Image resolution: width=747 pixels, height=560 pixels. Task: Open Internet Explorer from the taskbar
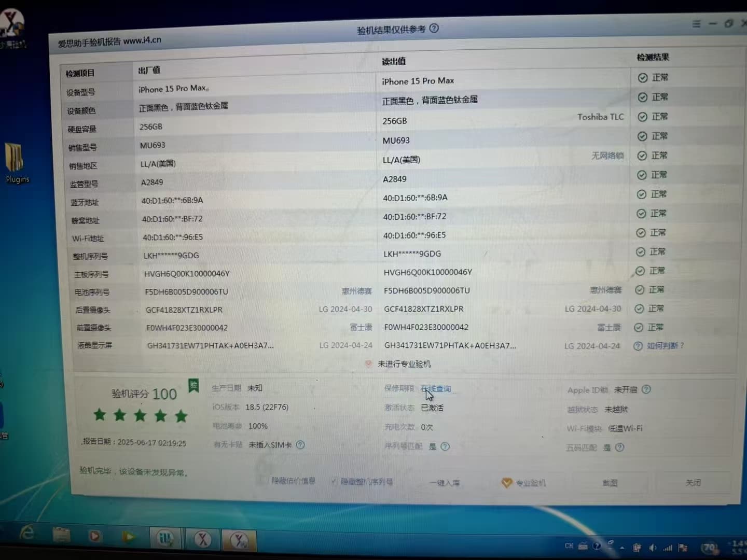27,533
